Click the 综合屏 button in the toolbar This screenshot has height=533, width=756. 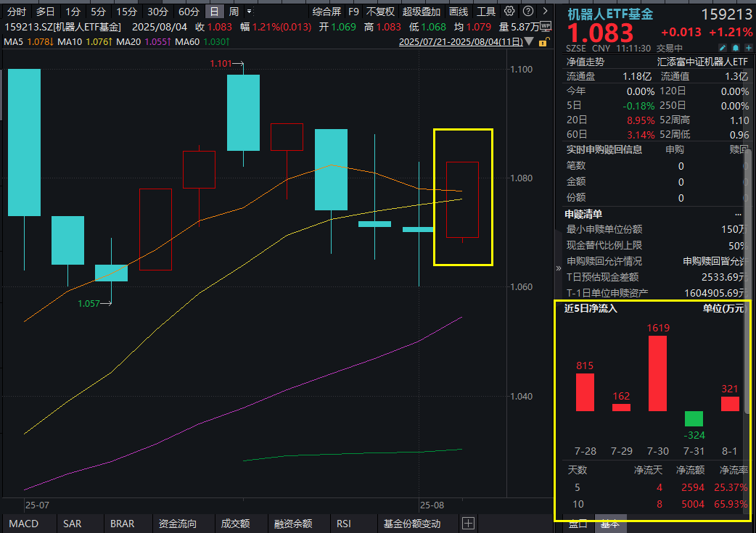326,12
